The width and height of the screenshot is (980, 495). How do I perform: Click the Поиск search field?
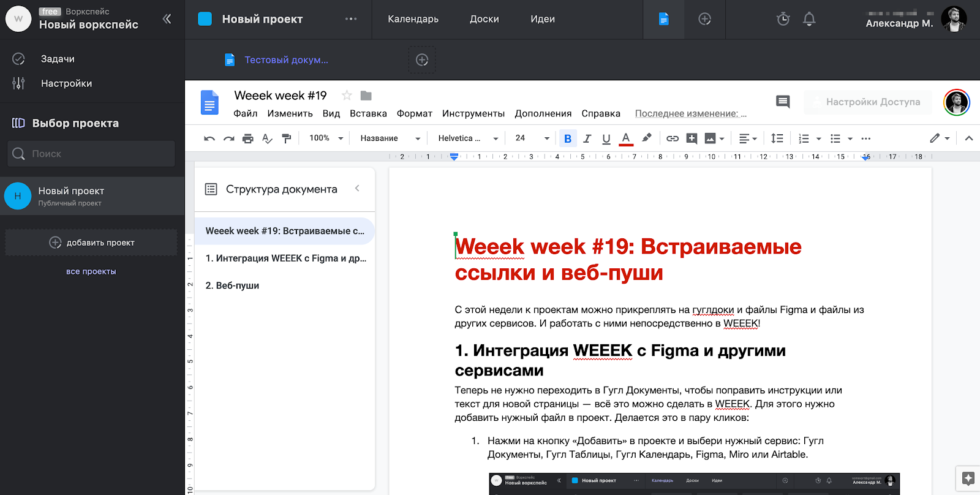coord(92,154)
